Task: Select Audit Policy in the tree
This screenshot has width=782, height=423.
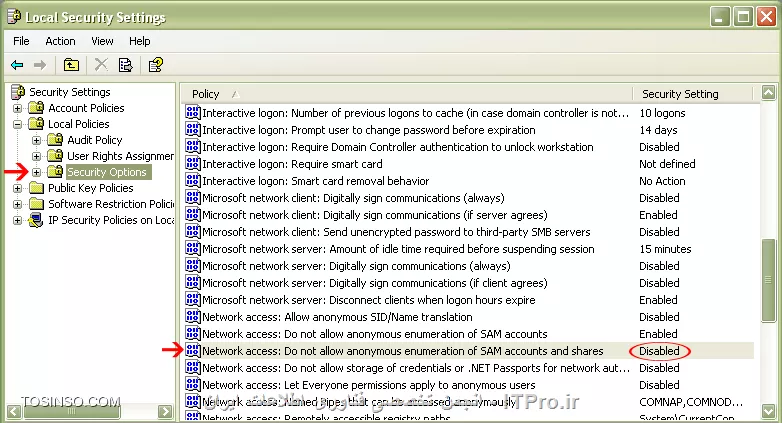Action: coord(95,140)
